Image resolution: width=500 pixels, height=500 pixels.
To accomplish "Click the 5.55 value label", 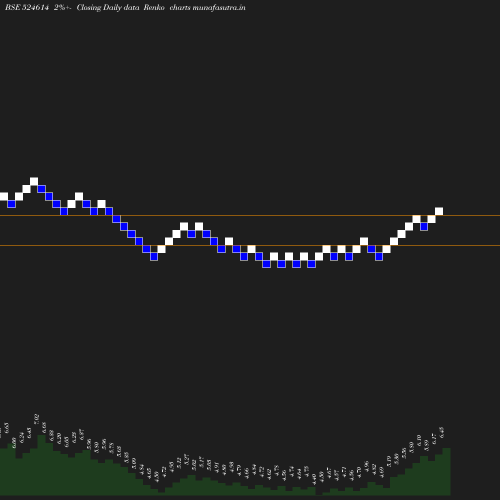I will pyautogui.click(x=404, y=453).
